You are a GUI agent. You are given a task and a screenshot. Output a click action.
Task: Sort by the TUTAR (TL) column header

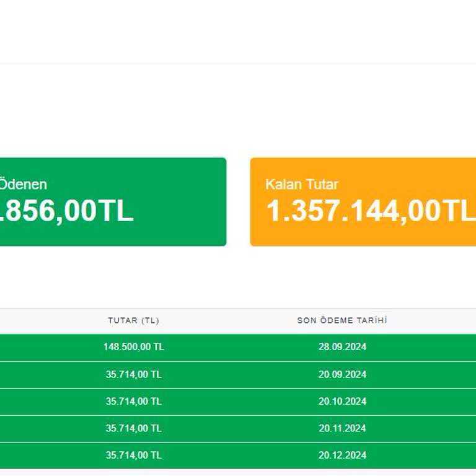tap(133, 320)
